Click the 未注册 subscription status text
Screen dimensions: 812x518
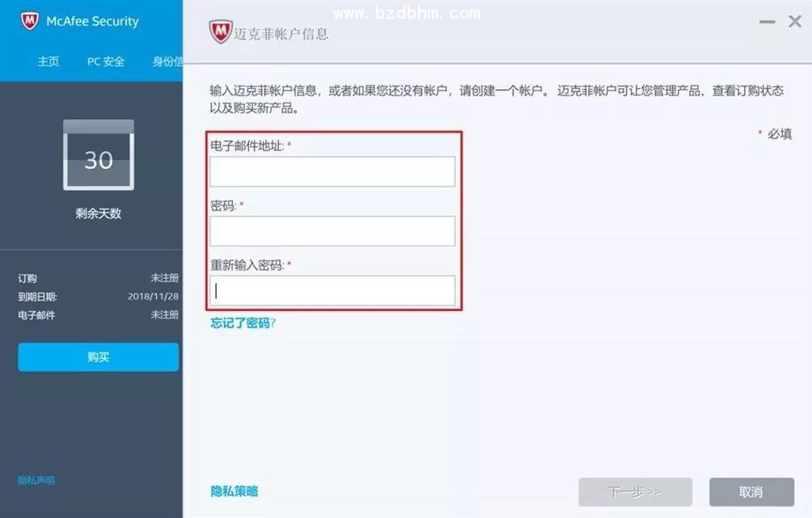pos(165,278)
